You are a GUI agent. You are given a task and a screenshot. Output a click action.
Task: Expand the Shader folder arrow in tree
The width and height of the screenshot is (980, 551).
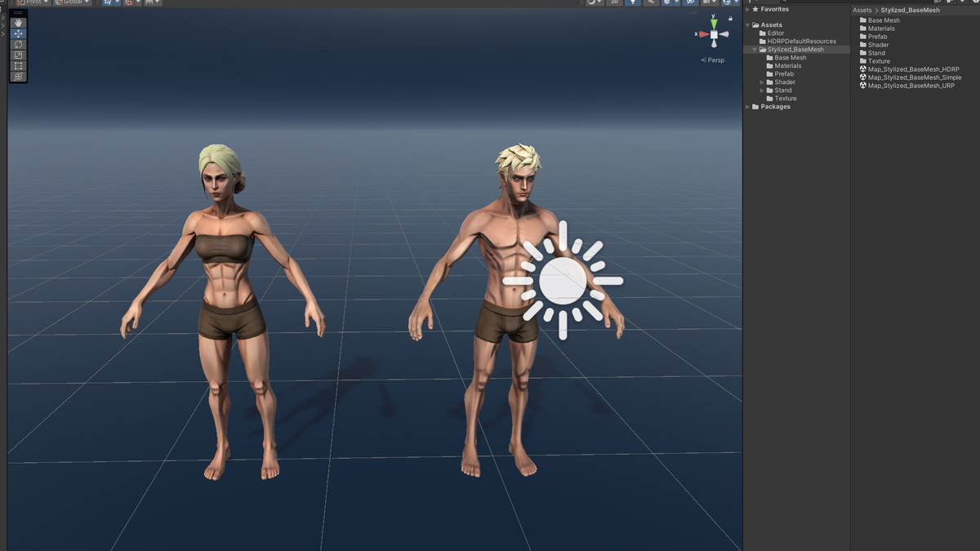click(762, 82)
